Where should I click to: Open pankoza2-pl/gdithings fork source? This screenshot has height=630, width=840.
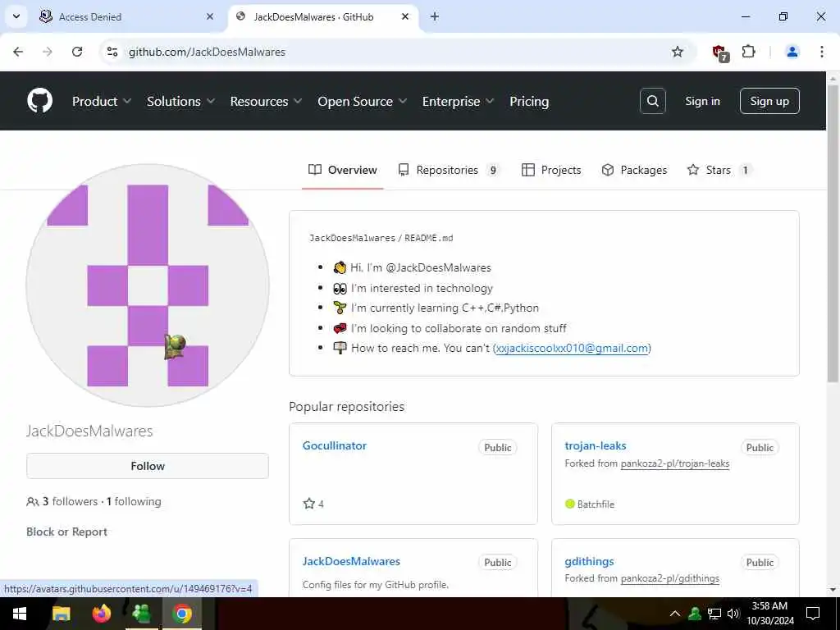coord(669,578)
